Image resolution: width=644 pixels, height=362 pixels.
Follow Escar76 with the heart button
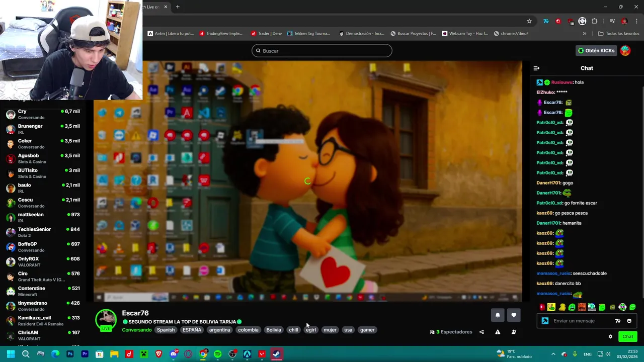514,315
